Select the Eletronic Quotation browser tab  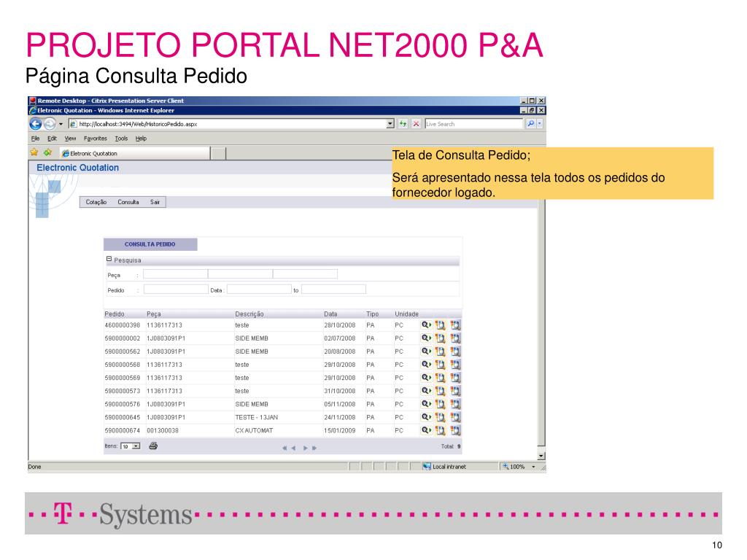click(135, 153)
